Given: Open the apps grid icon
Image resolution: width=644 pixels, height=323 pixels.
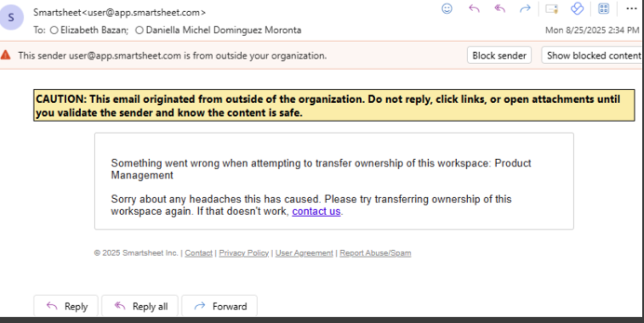Looking at the screenshot, I should pos(603,8).
